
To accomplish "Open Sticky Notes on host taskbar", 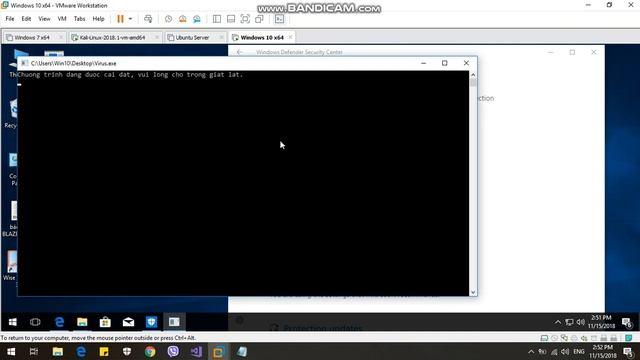I will [104, 352].
